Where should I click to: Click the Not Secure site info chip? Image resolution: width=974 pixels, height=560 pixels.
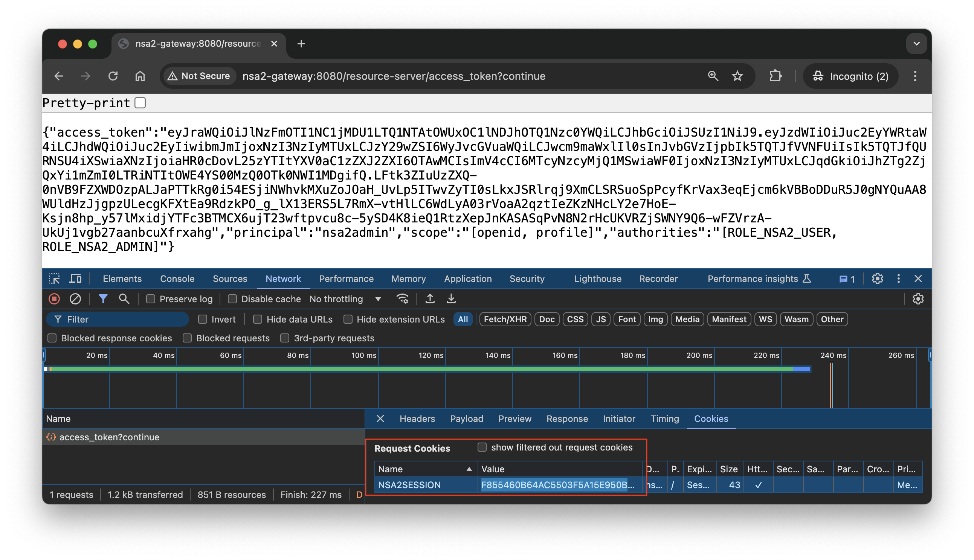click(x=199, y=76)
